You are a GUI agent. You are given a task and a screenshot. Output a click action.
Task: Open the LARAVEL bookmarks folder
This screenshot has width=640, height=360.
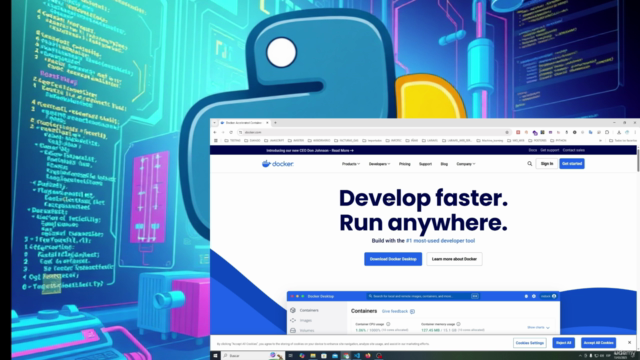430,140
